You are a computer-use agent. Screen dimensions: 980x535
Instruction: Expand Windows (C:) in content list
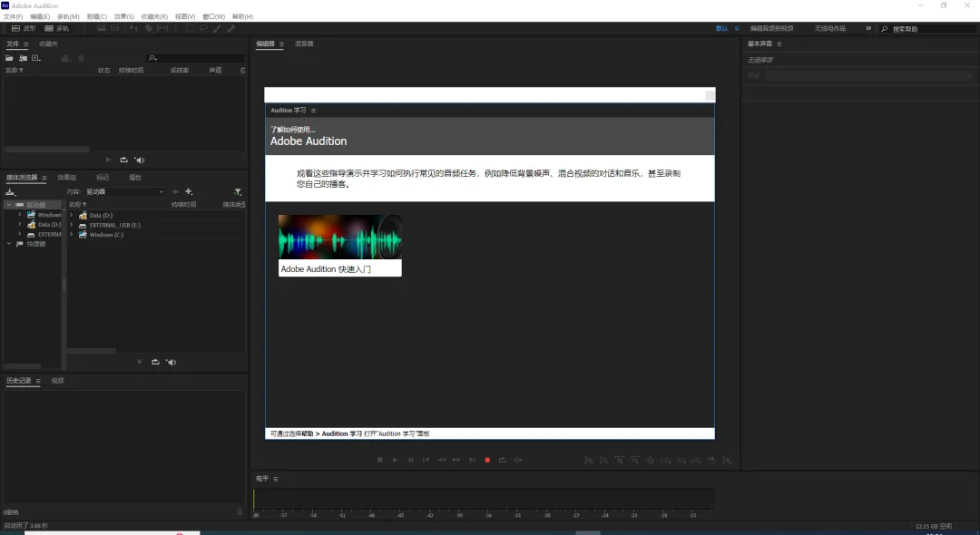coord(72,235)
